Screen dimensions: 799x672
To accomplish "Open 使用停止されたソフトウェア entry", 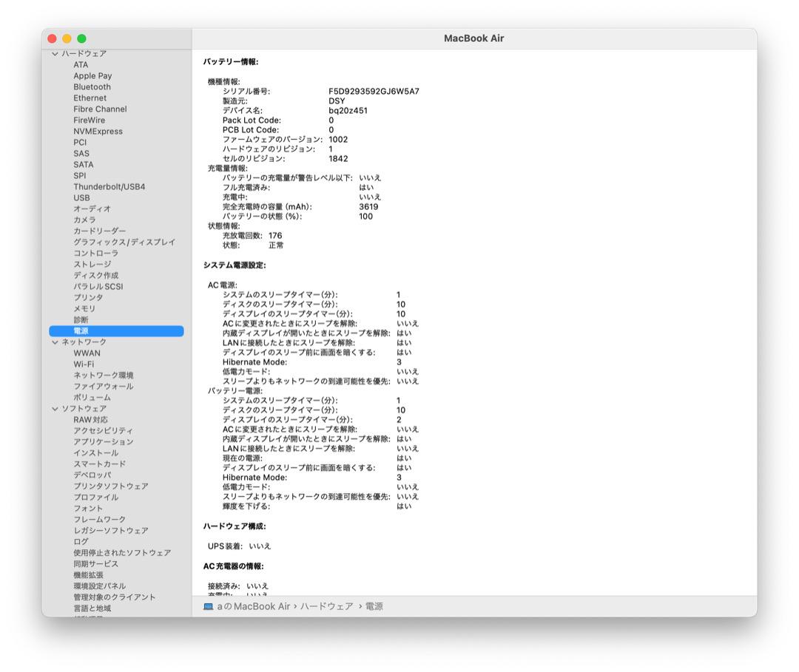I will pyautogui.click(x=122, y=553).
